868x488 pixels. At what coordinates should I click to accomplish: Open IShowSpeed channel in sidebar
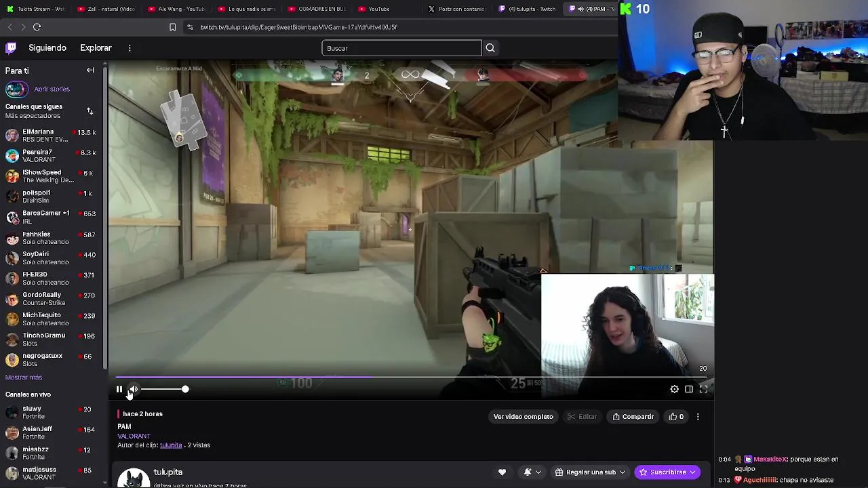pos(52,176)
